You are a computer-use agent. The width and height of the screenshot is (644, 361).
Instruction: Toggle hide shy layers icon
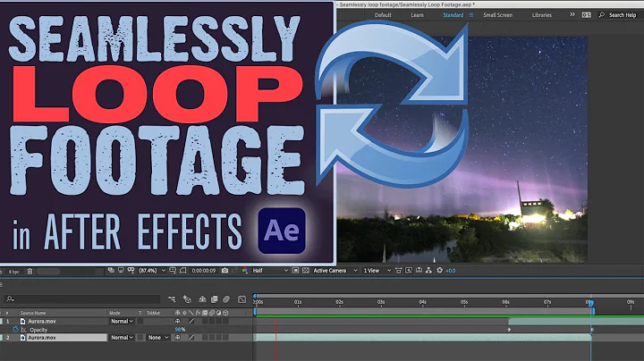pos(202,299)
